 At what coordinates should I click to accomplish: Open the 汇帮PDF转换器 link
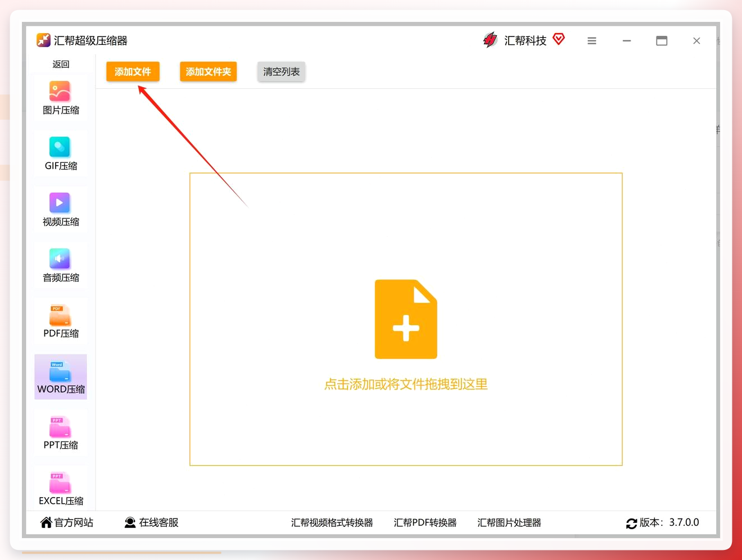[x=425, y=522]
